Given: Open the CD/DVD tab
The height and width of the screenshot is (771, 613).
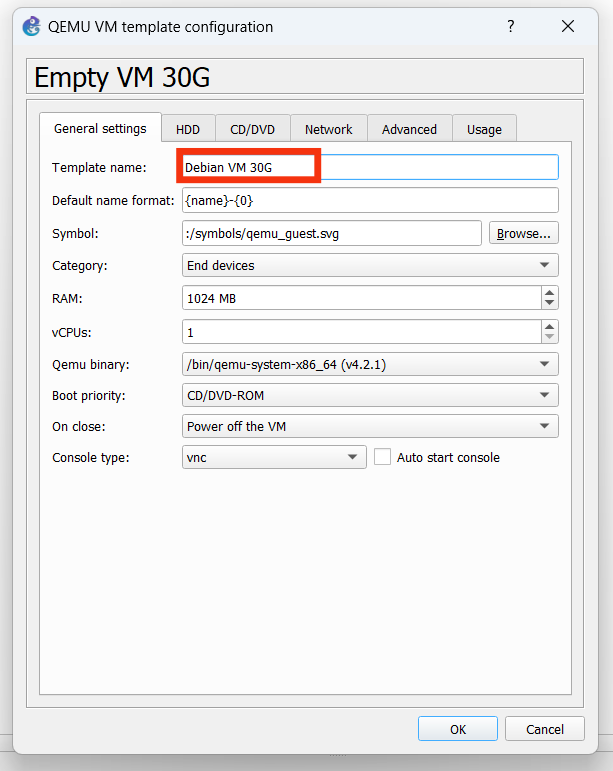Looking at the screenshot, I should point(253,129).
